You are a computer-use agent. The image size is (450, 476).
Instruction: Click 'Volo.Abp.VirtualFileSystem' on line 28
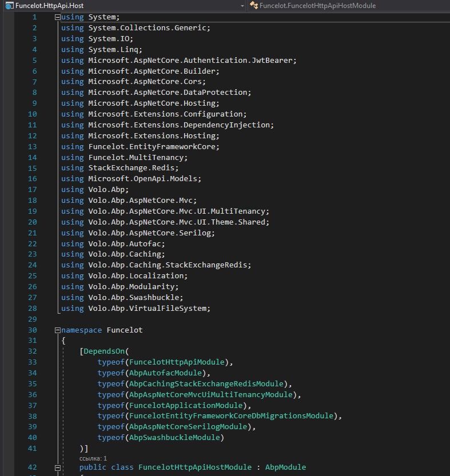coord(147,309)
